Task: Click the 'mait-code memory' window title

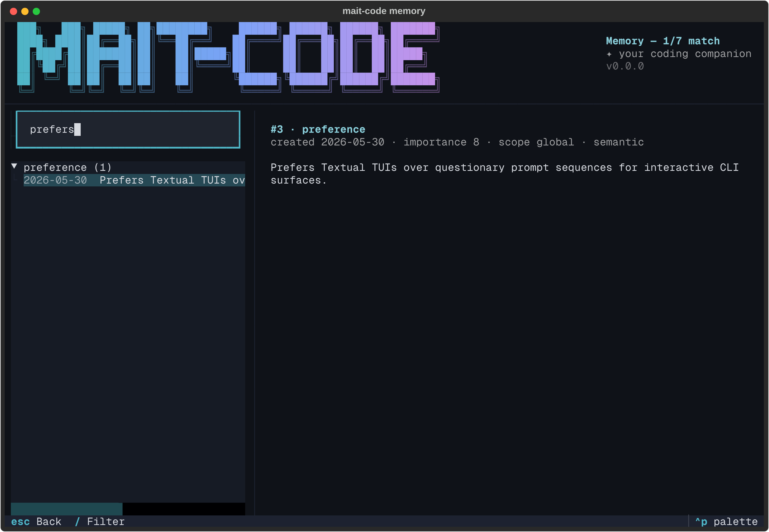Action: point(384,11)
